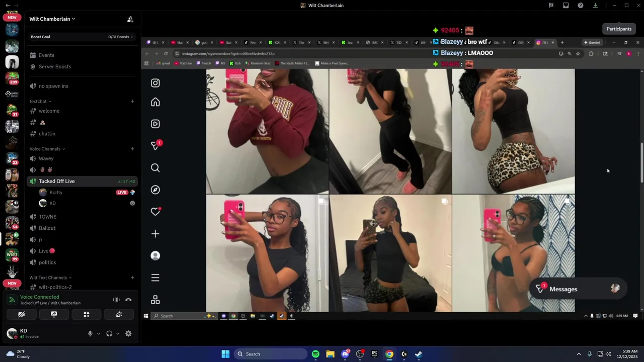Turn on camera in the voice panel
644x362 pixels.
(22, 314)
